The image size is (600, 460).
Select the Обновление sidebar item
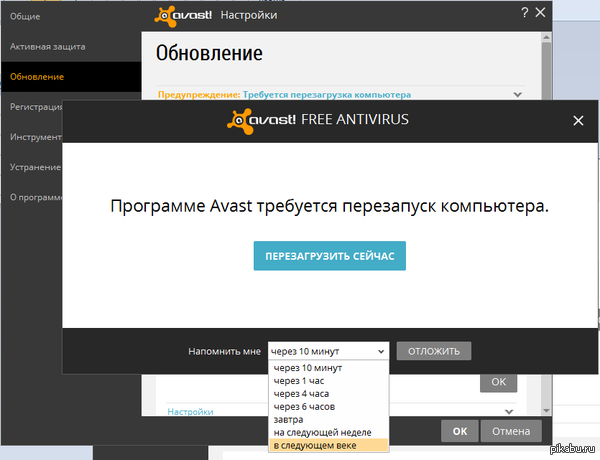(72, 77)
